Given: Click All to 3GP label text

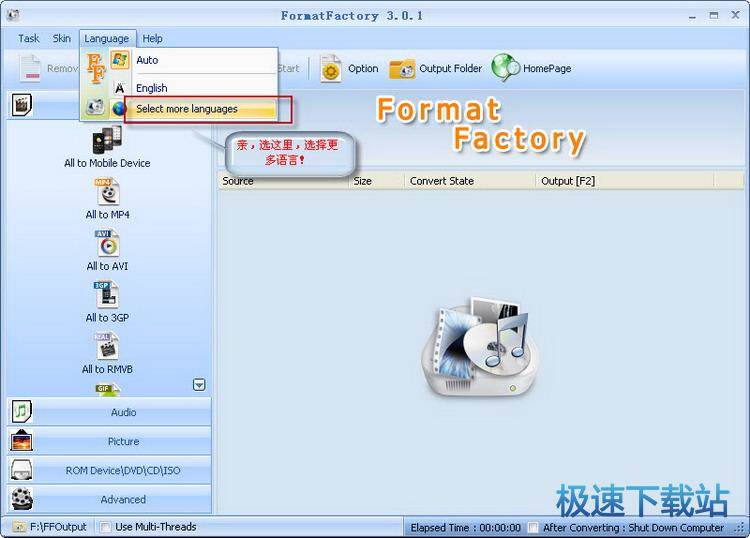Looking at the screenshot, I should click(x=107, y=318).
